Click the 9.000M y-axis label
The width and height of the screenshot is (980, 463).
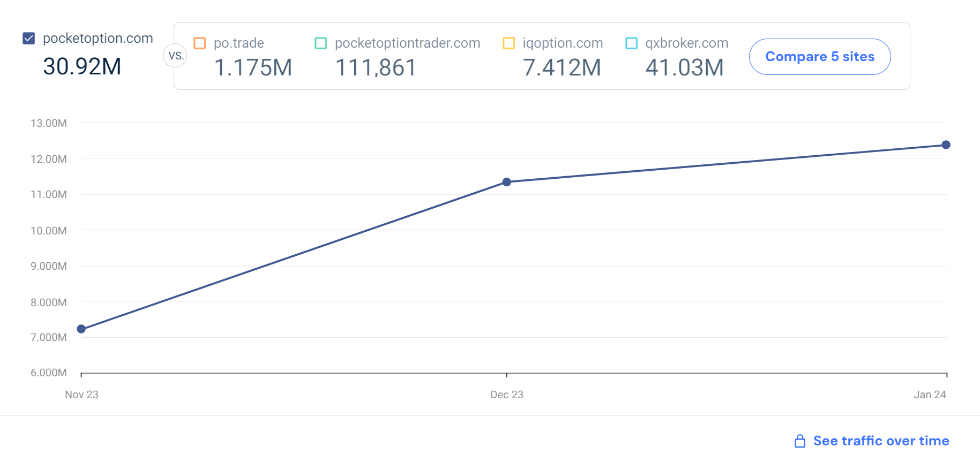point(49,266)
